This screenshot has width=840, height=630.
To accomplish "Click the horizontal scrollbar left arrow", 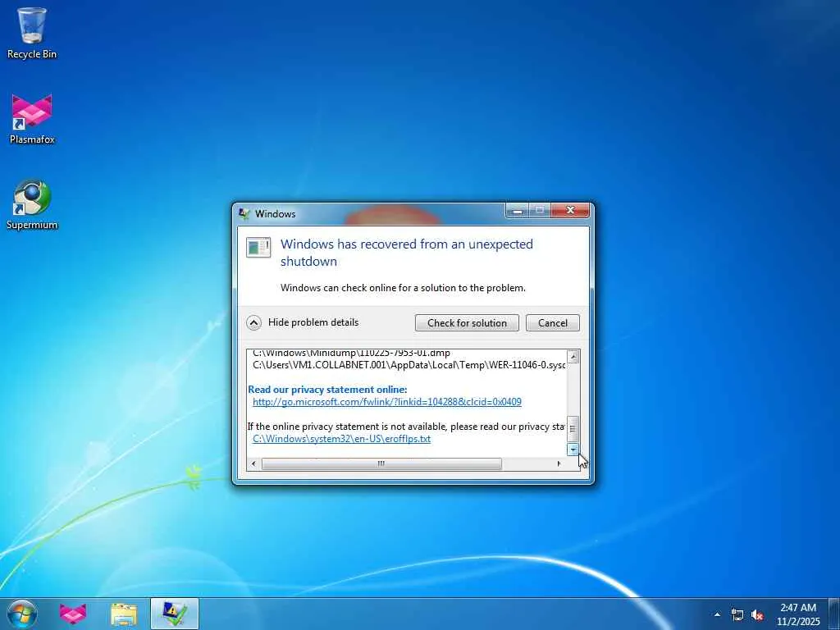I will (x=253, y=464).
